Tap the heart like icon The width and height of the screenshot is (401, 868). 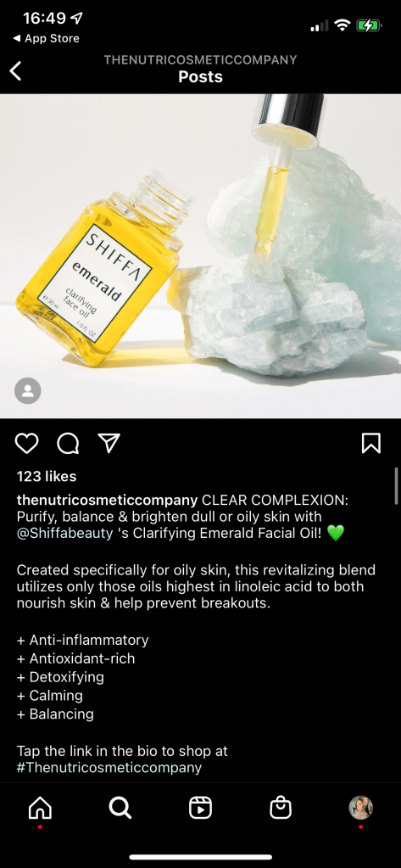(x=26, y=443)
